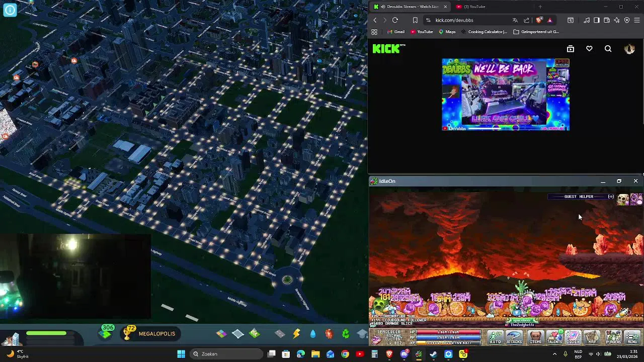The image size is (644, 362).
Task: Open Kick browse/clips icon in header
Action: point(571,49)
